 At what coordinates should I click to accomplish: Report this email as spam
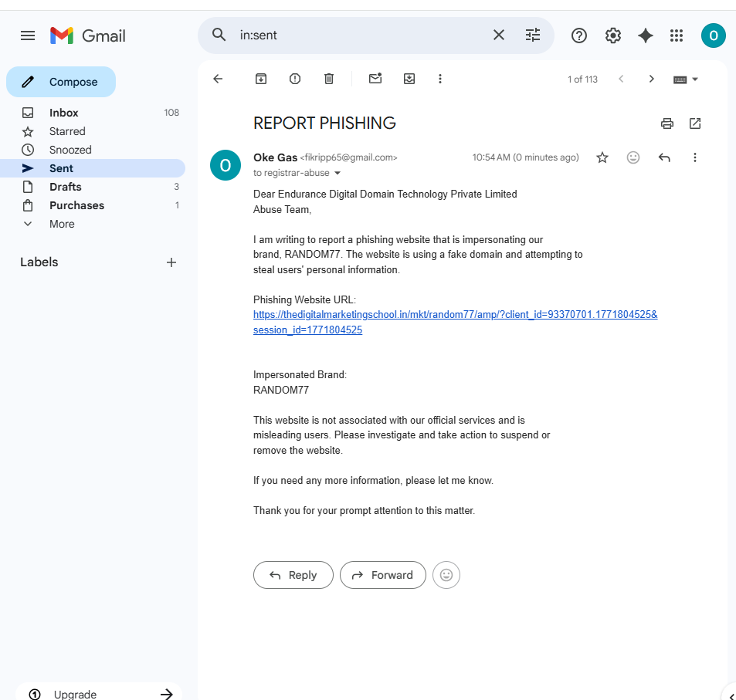[295, 79]
